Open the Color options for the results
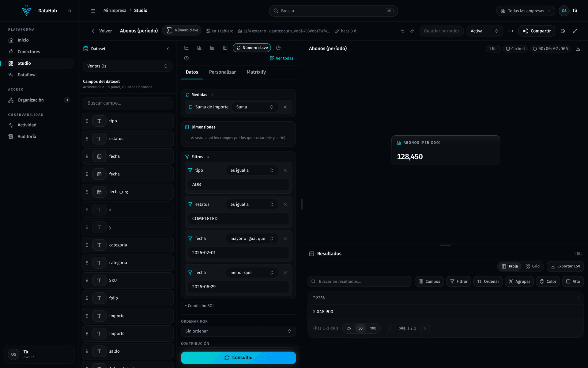Image resolution: width=588 pixels, height=368 pixels. coord(548,282)
